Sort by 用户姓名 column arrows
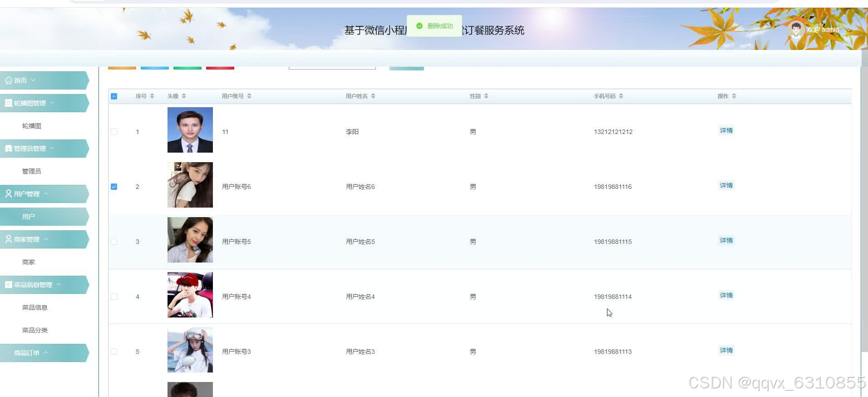 373,96
